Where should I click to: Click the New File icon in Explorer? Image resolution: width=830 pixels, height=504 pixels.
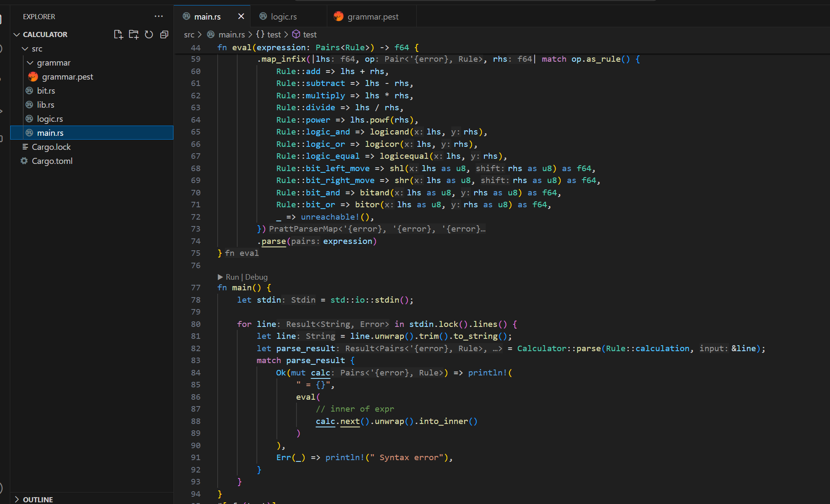[118, 34]
